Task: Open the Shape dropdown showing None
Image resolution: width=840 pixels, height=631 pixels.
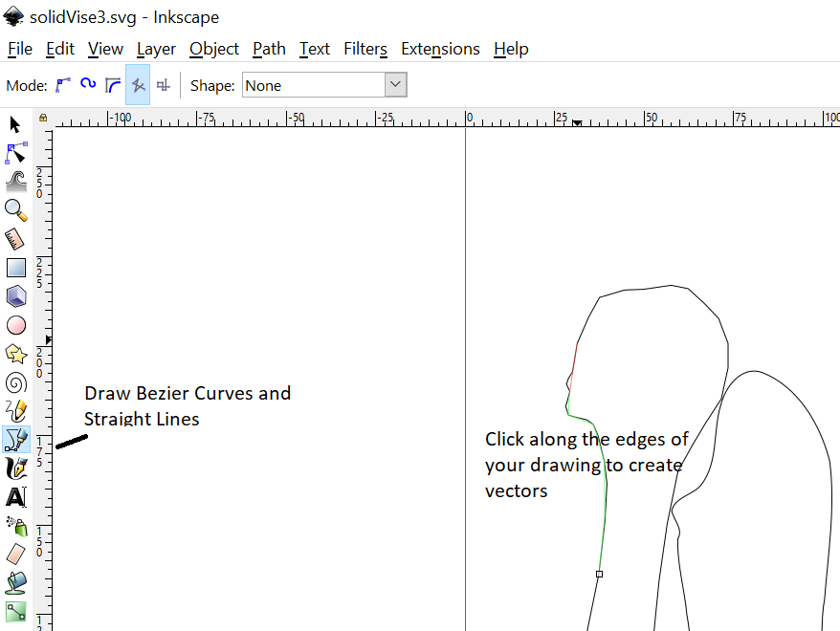Action: pyautogui.click(x=324, y=84)
